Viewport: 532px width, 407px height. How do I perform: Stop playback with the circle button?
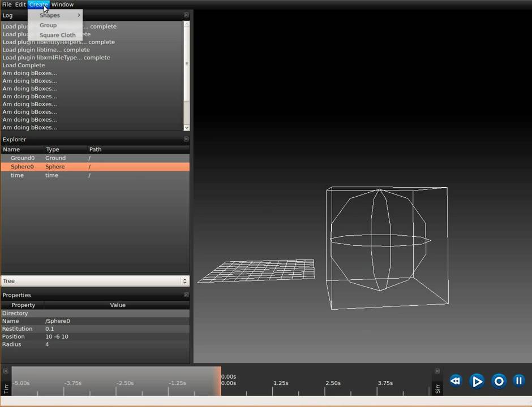[499, 381]
